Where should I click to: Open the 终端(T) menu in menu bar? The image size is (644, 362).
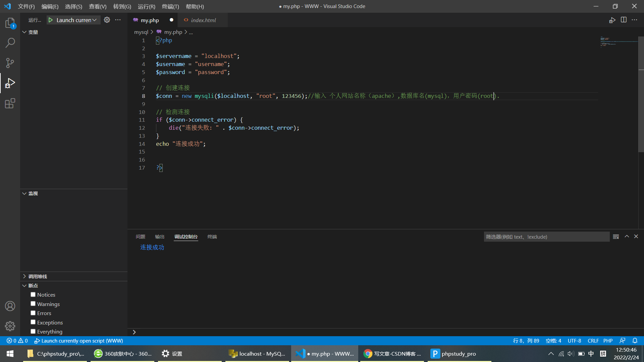pyautogui.click(x=170, y=6)
